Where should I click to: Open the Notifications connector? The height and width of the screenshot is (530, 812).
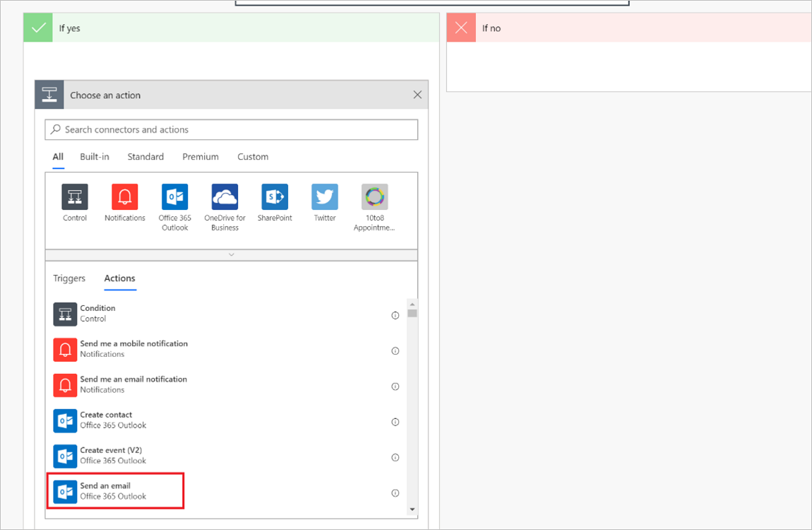click(124, 196)
